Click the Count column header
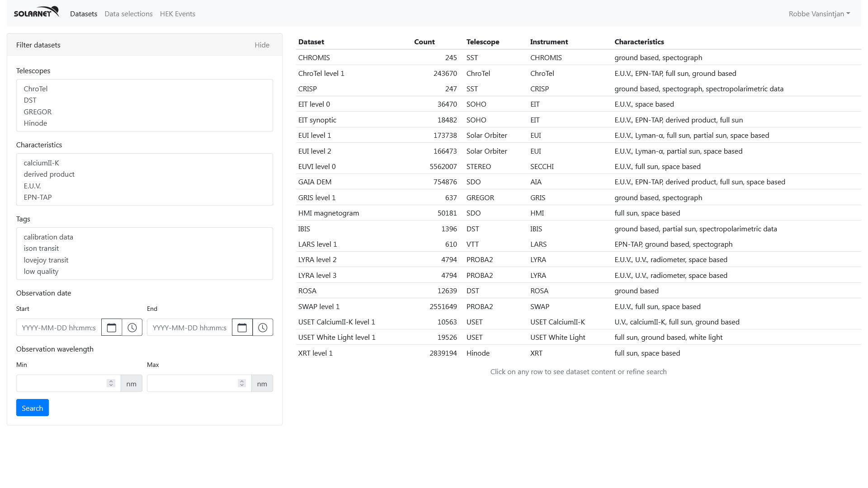Image resolution: width=868 pixels, height=488 pixels. pos(424,42)
